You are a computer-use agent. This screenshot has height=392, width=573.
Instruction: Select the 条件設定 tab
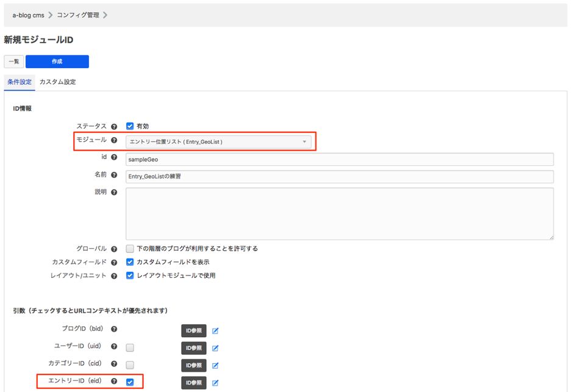20,82
